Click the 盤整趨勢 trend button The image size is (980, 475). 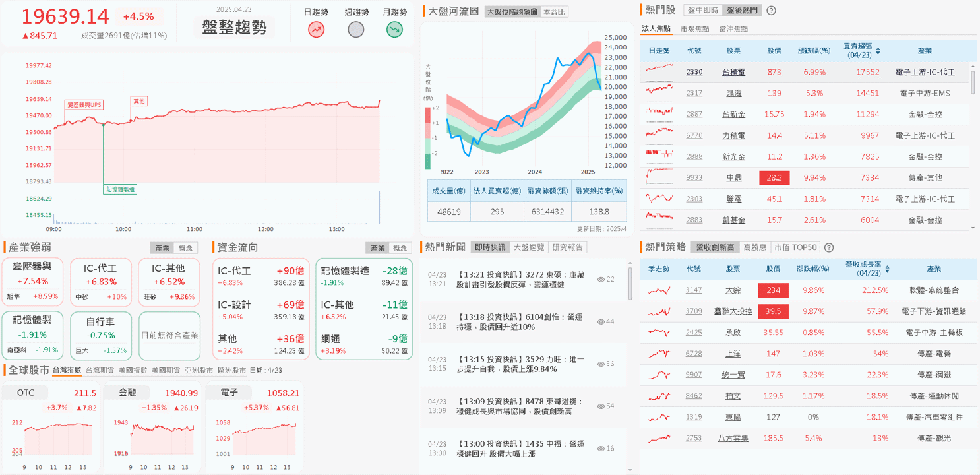point(234,28)
